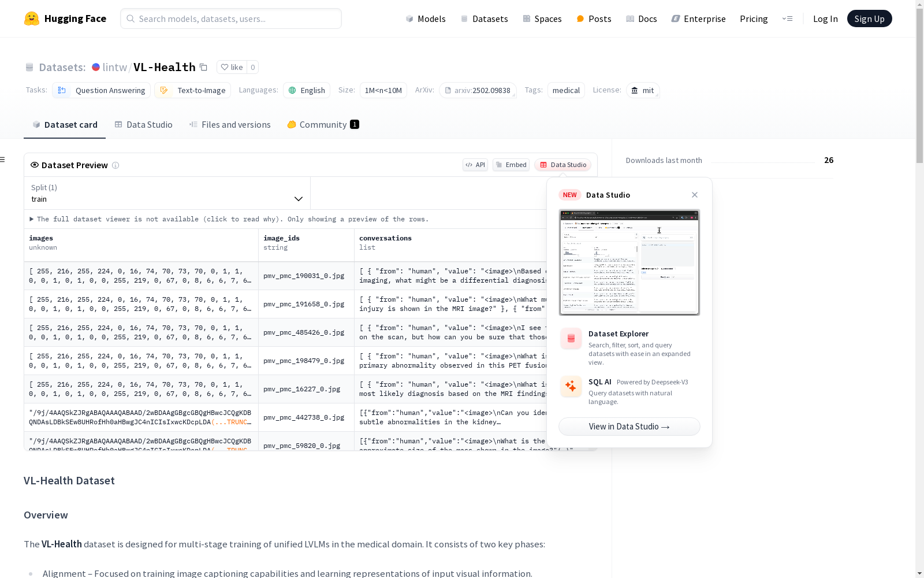Viewport: 924px width, 578px height.
Task: Click the Embed button
Action: (511, 165)
